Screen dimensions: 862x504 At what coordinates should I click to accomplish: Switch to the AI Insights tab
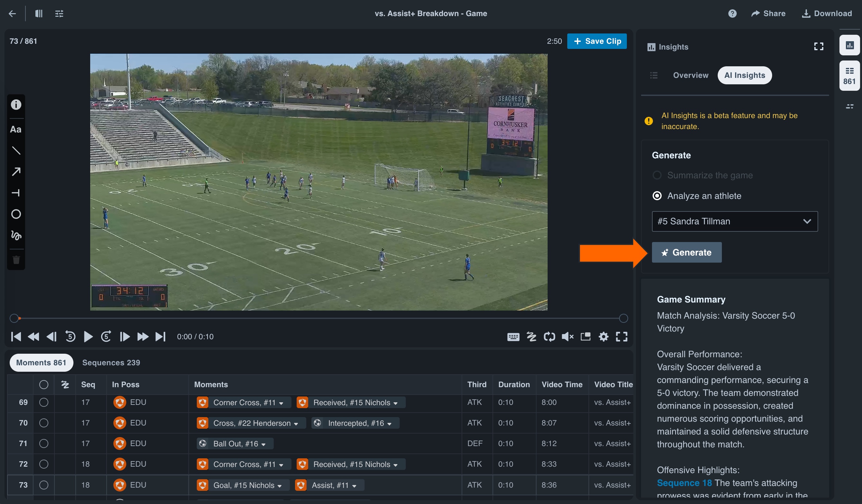pyautogui.click(x=744, y=75)
